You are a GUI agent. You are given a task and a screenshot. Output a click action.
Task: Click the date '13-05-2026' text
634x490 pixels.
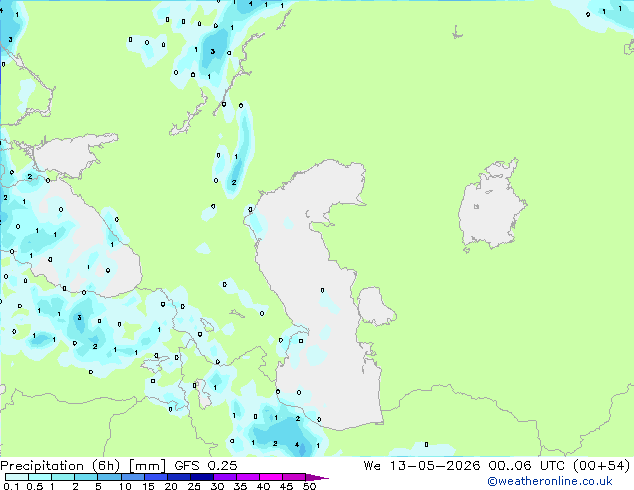tap(435, 466)
